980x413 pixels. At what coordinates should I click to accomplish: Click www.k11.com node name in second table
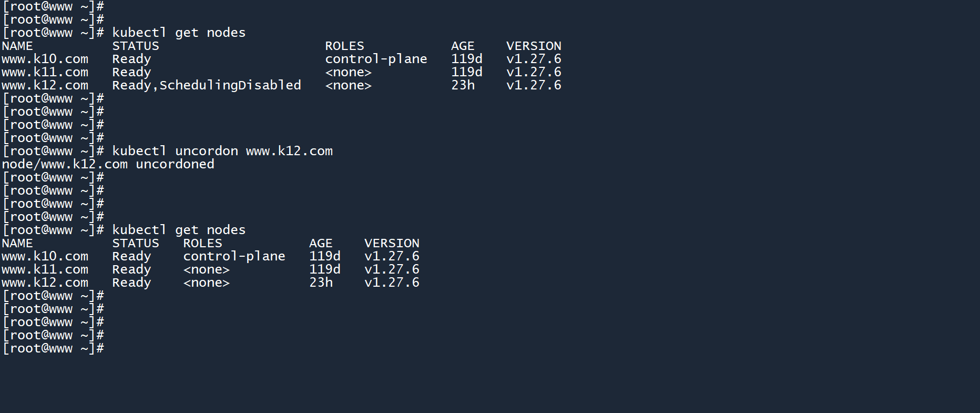pos(45,269)
